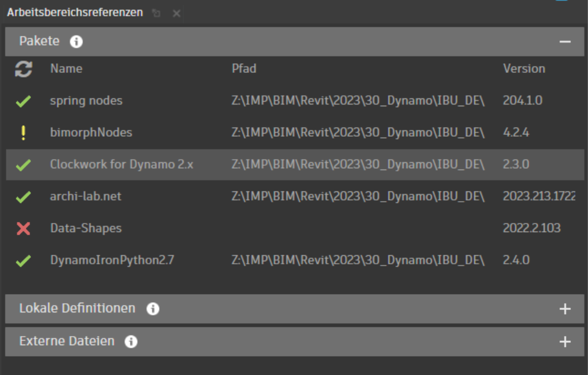
Task: Click the green checkmark for archi-lab.net
Action: coord(23,197)
